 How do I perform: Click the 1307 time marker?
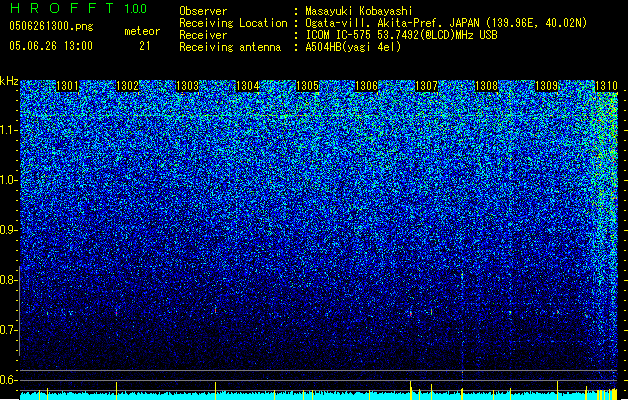click(x=426, y=86)
